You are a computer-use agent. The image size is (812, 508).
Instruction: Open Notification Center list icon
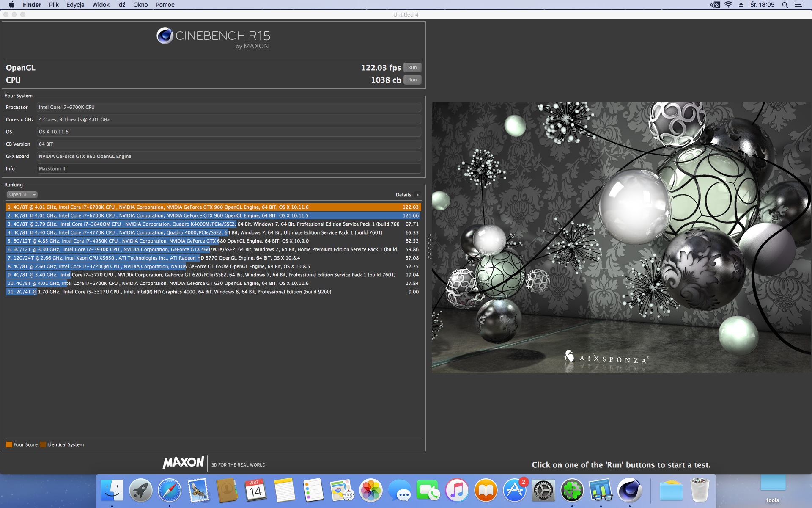(798, 5)
